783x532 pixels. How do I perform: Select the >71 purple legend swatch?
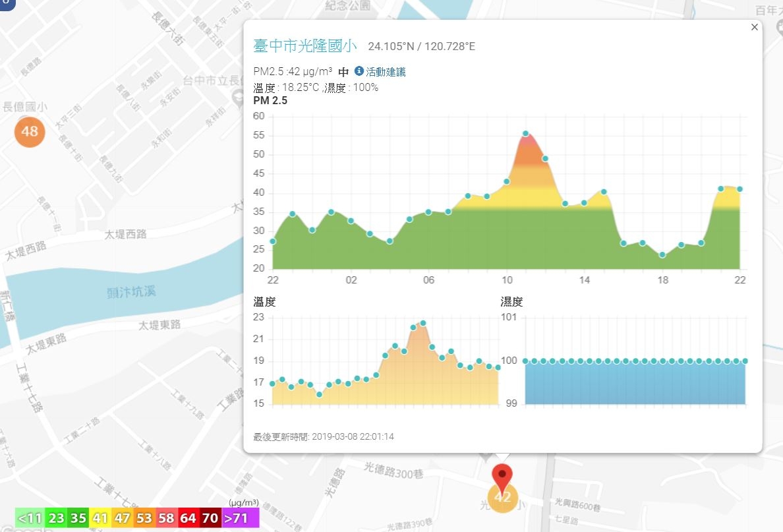(240, 518)
